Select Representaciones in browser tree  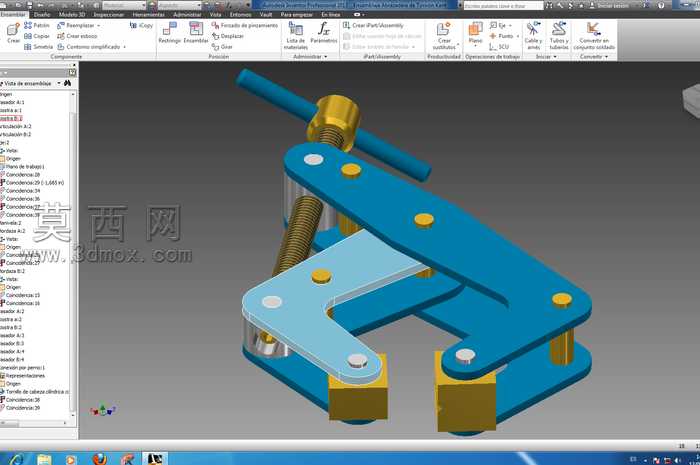point(23,375)
